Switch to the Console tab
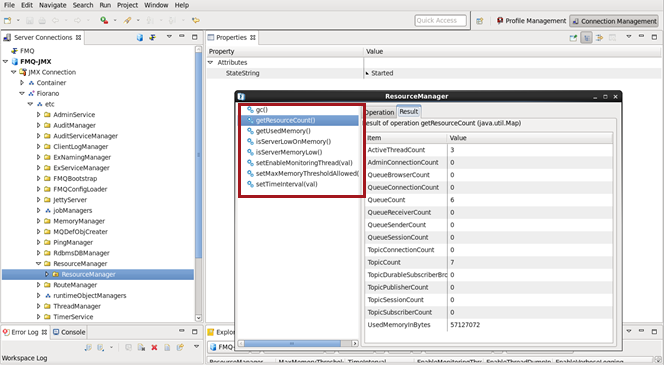The image size is (664, 365). (x=69, y=332)
